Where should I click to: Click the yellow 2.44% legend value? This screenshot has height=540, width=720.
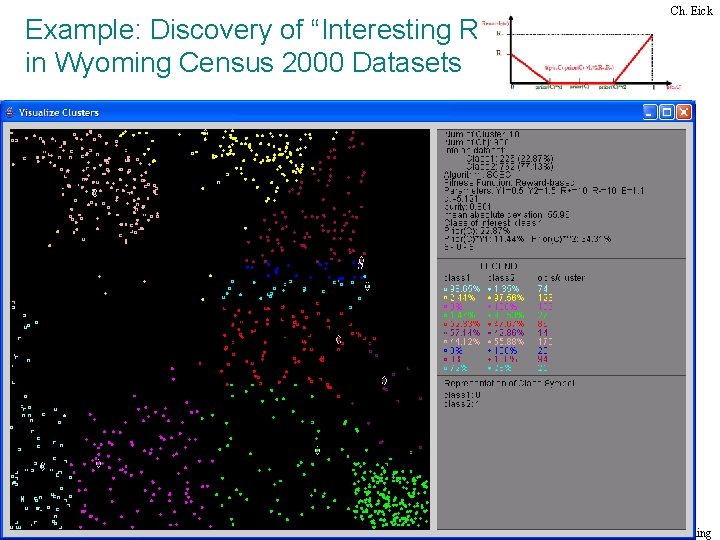(x=460, y=298)
